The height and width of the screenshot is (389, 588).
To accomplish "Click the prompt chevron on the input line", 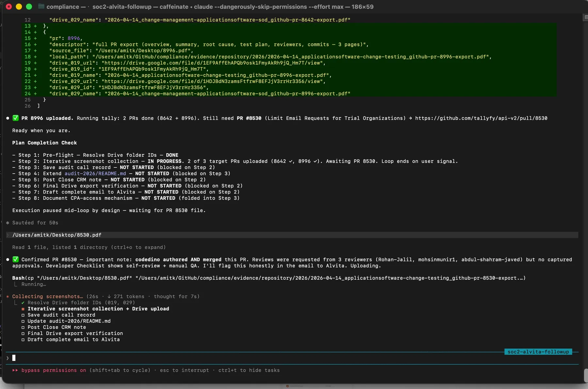I will (8, 358).
